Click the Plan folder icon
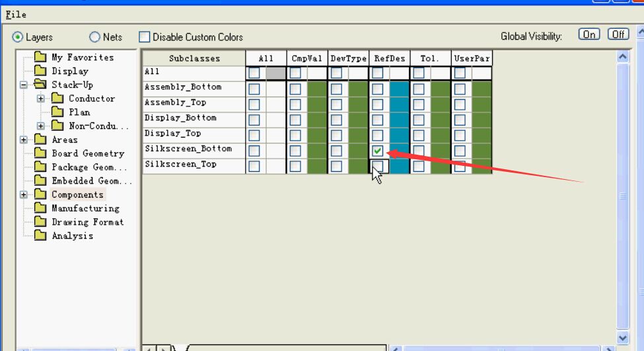The height and width of the screenshot is (351, 644). tap(57, 112)
